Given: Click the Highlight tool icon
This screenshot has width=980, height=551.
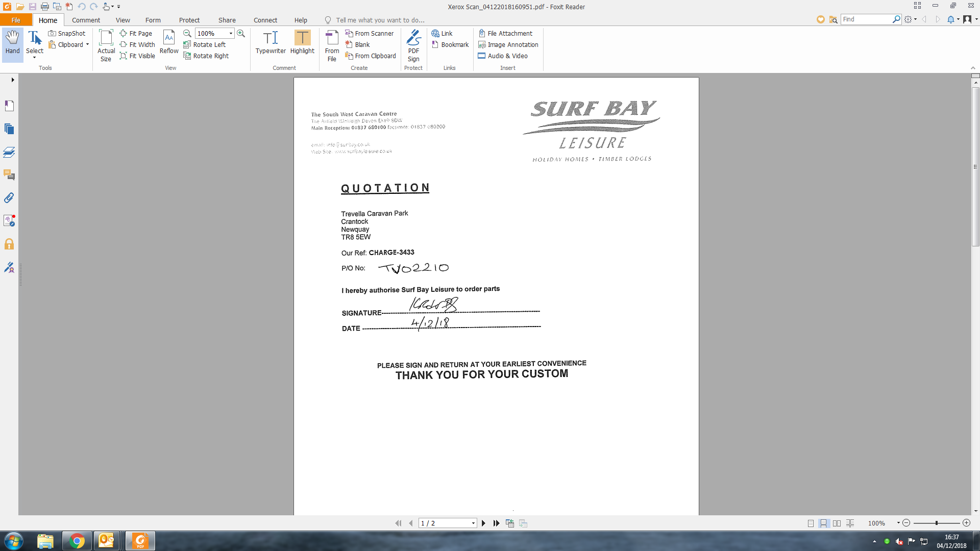Looking at the screenshot, I should tap(302, 38).
